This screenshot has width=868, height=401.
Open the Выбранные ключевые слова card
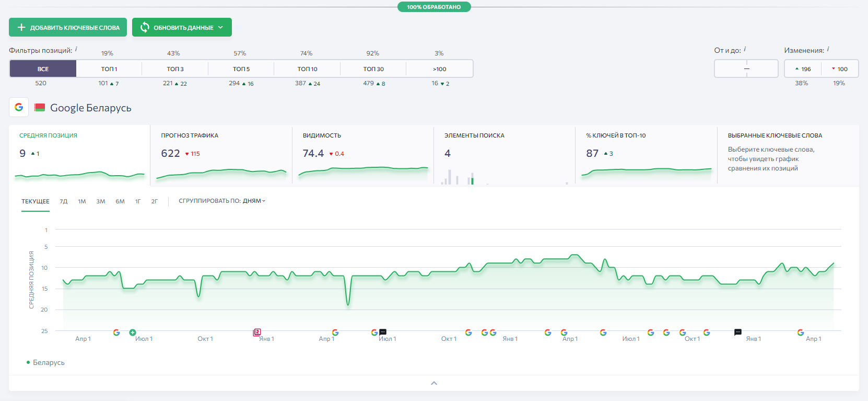point(788,155)
